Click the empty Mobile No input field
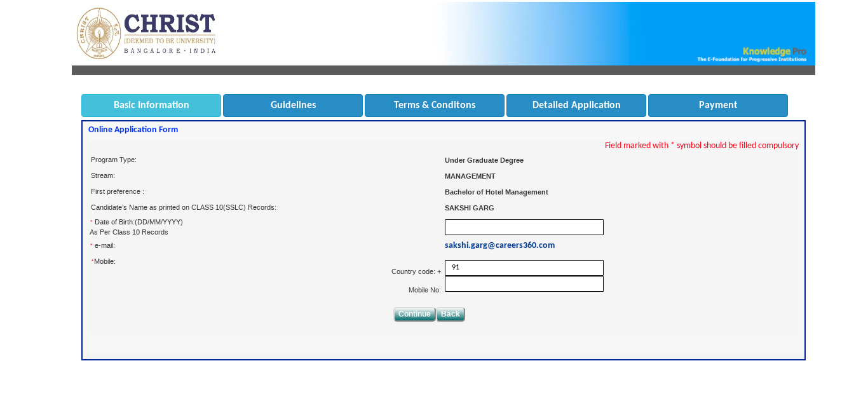This screenshot has width=868, height=403. pyautogui.click(x=524, y=283)
